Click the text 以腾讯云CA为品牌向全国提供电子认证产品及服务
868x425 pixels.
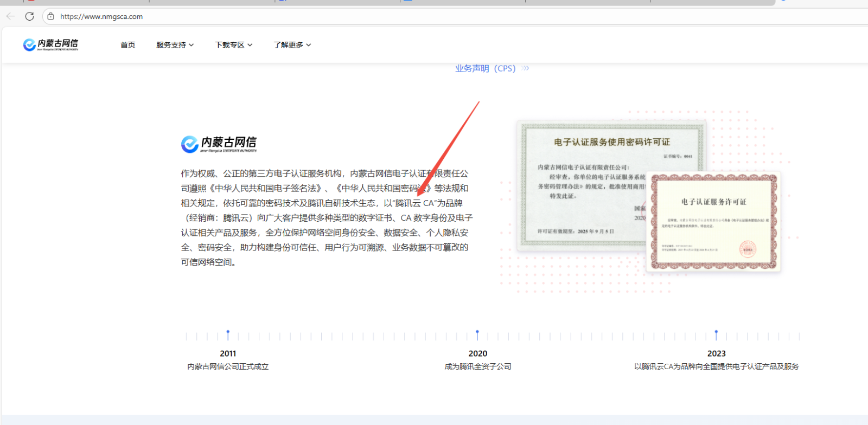[x=717, y=366]
